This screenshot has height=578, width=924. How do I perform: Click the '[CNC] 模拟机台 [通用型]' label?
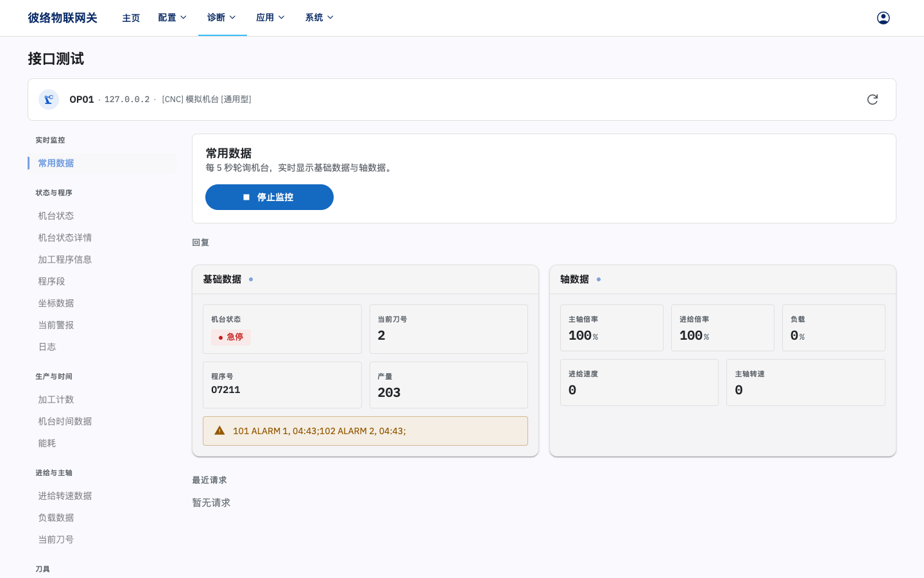tap(207, 100)
